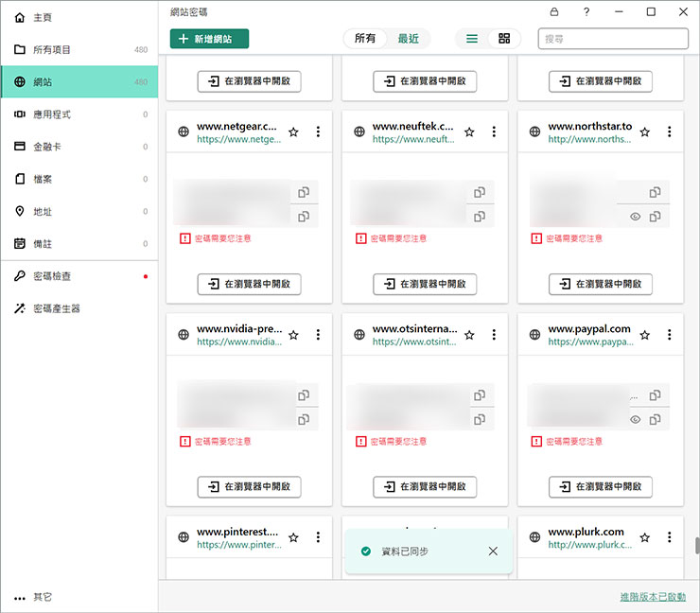Star the www.nvidia-pre... entry
700x613 pixels.
(293, 335)
